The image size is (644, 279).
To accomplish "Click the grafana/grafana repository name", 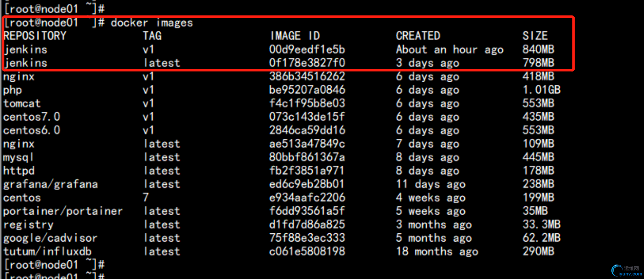I will [x=51, y=184].
